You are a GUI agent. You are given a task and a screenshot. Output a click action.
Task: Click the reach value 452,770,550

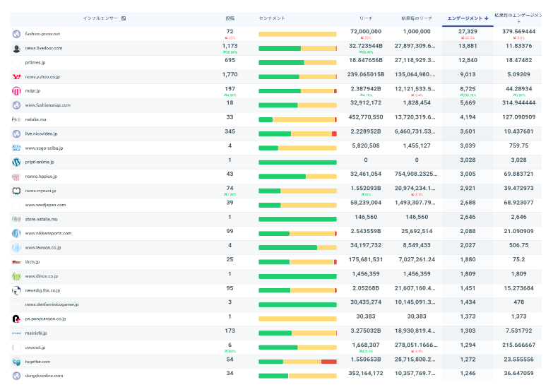pos(366,117)
